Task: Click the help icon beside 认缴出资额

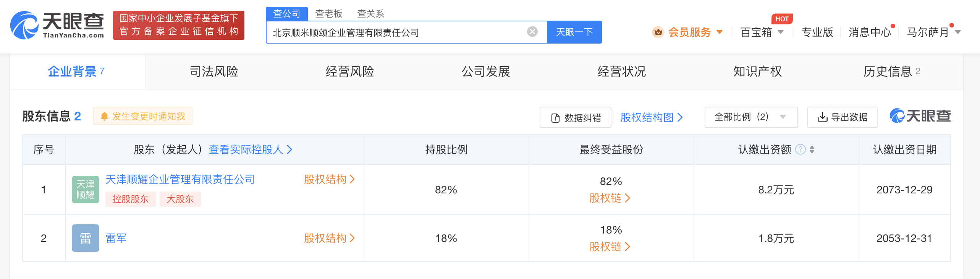Action: pos(800,149)
